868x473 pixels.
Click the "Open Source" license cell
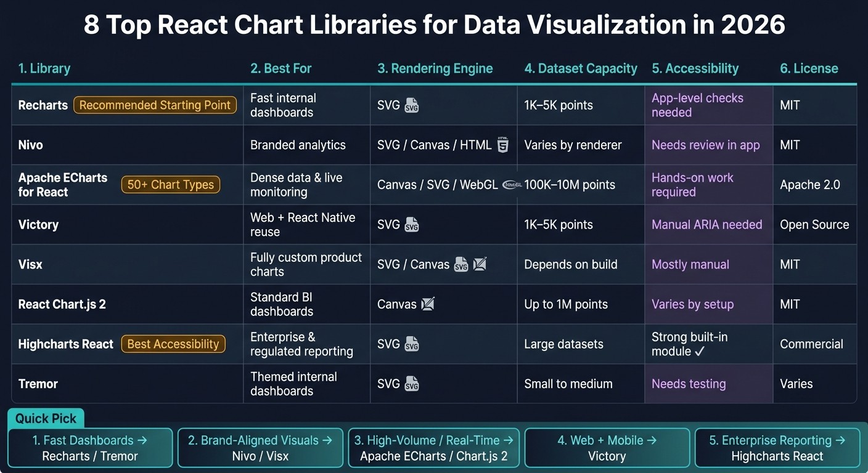click(814, 225)
